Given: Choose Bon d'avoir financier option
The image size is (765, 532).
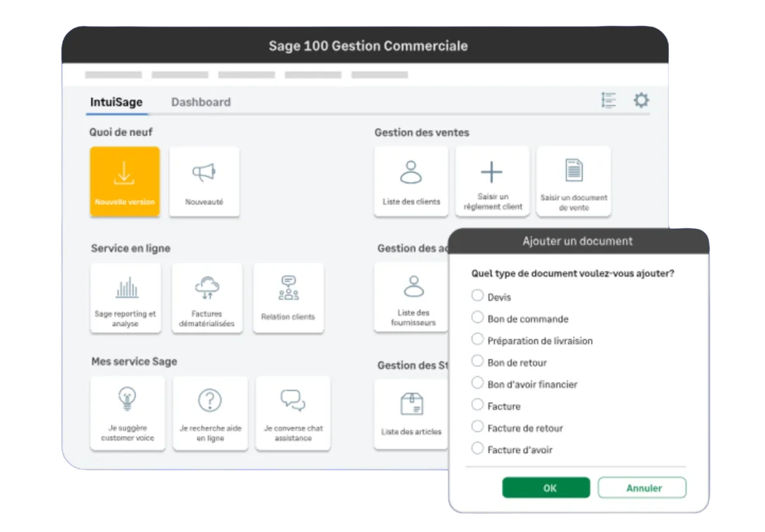Looking at the screenshot, I should tap(478, 383).
